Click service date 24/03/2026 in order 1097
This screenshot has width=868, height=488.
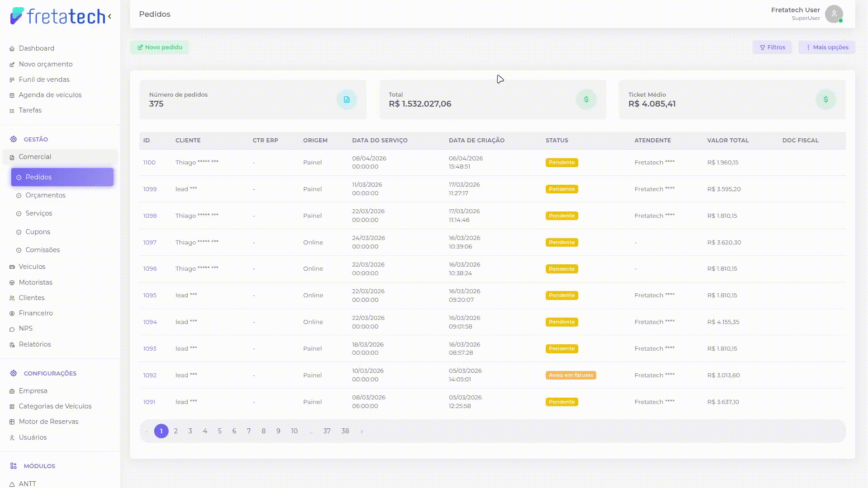coord(368,238)
